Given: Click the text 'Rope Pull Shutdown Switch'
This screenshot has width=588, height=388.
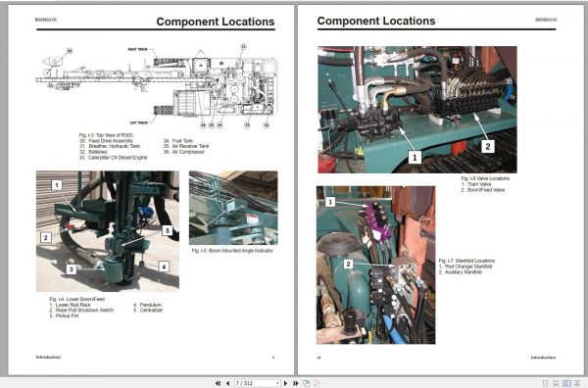Looking at the screenshot, I should click(84, 311).
